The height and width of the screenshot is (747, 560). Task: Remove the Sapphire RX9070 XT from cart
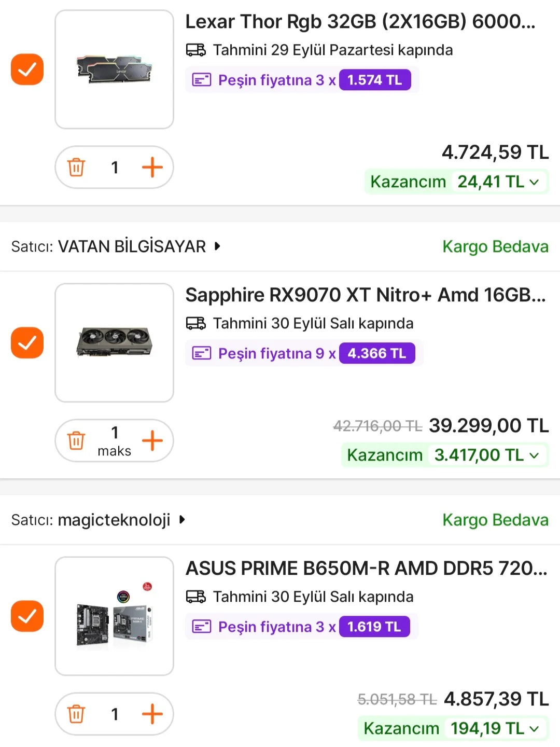pyautogui.click(x=76, y=441)
